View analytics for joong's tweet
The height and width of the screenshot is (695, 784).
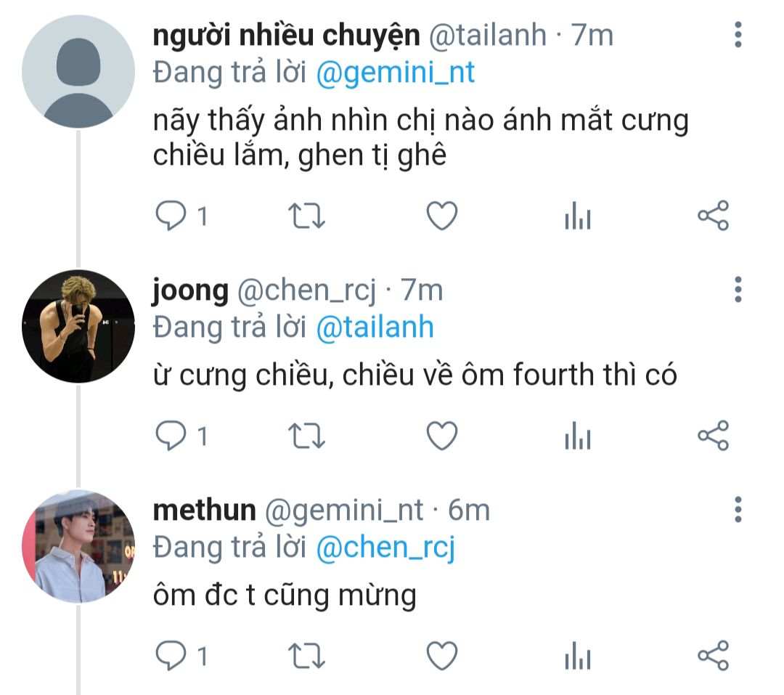coord(578,436)
